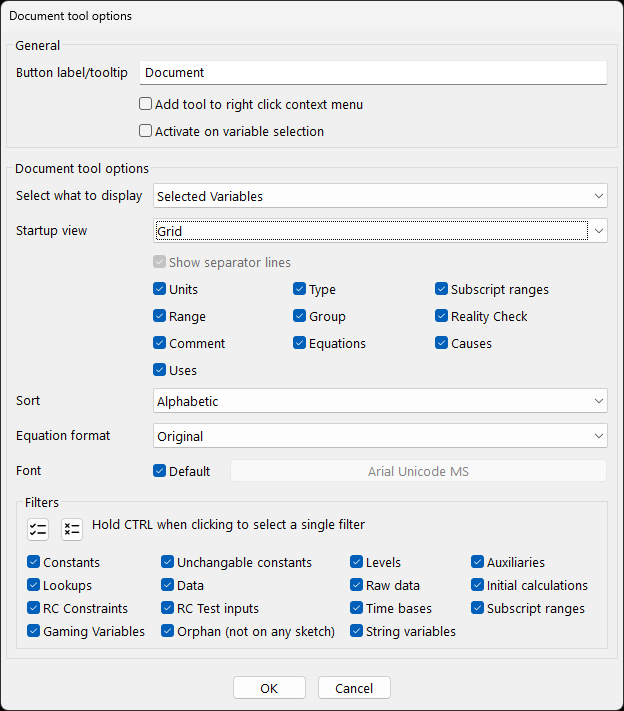Click the Arial Unicode MS font button
624x711 pixels.
[x=418, y=471]
